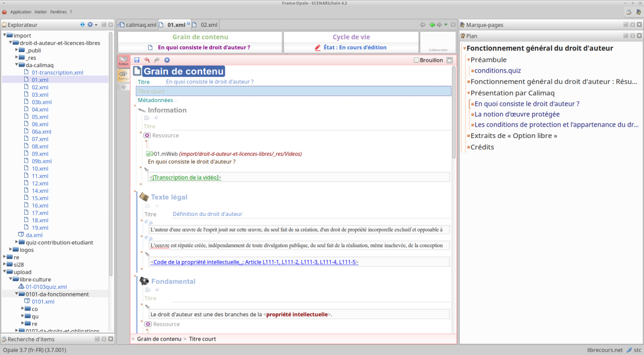Open the editor blue round options menu
Viewport: 644px width, 355px height.
[167, 60]
